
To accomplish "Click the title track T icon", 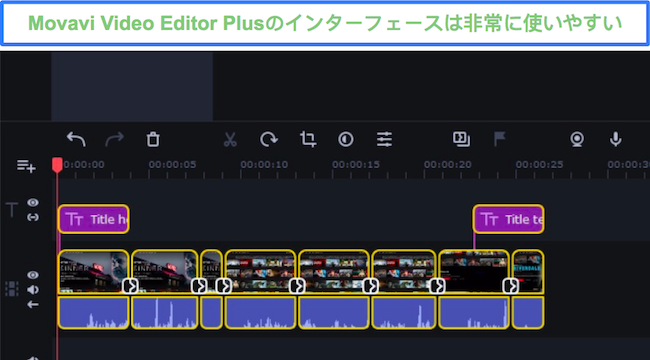I will [x=12, y=209].
